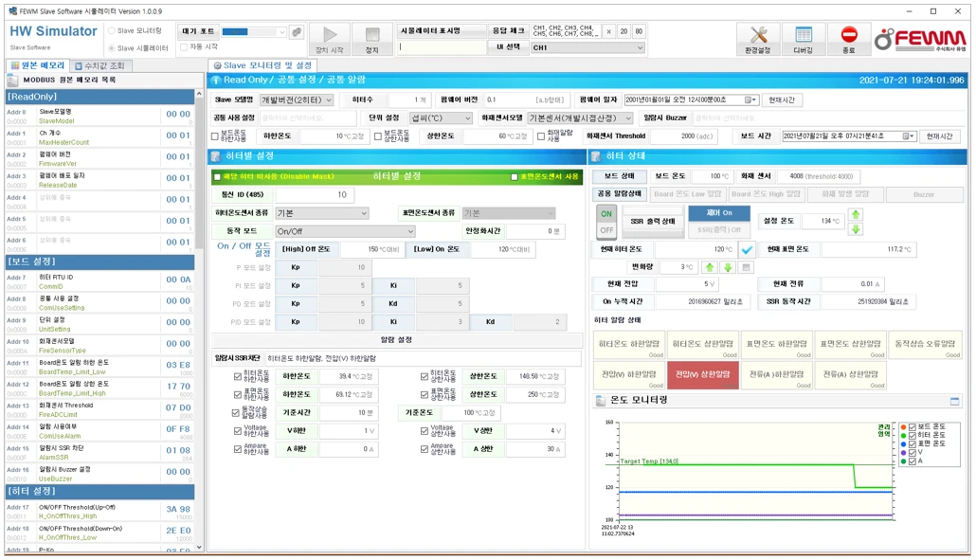Check the 보드온도 상한사용 checkbox
This screenshot has width=976, height=560.
378,136
